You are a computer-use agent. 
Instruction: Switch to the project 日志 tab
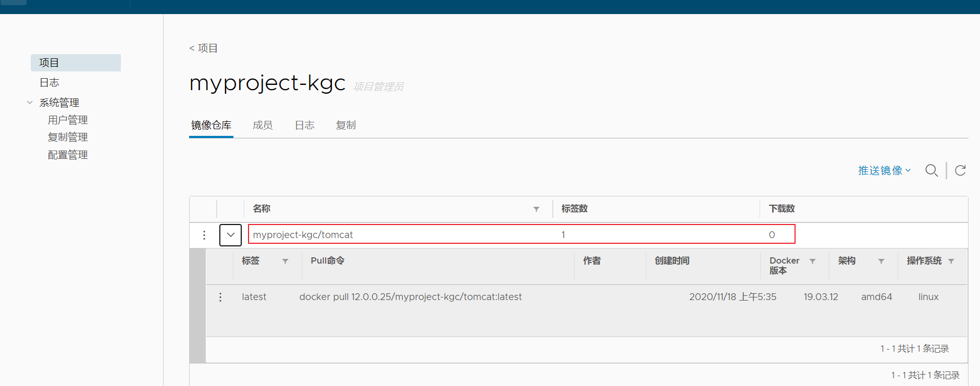pos(304,125)
